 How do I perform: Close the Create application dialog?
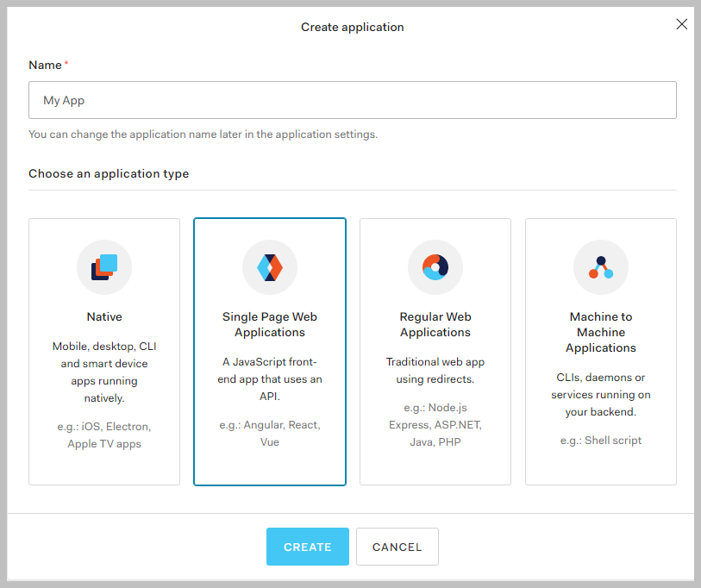coord(681,24)
